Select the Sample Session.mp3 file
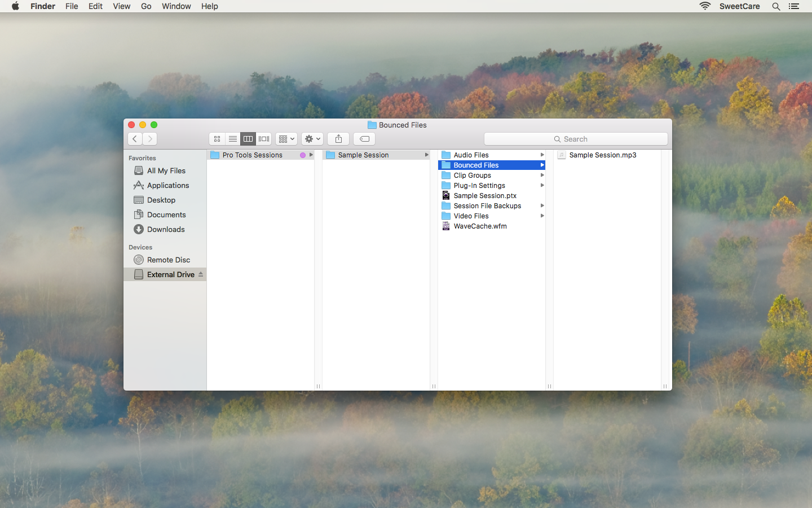The height and width of the screenshot is (508, 812). (602, 155)
